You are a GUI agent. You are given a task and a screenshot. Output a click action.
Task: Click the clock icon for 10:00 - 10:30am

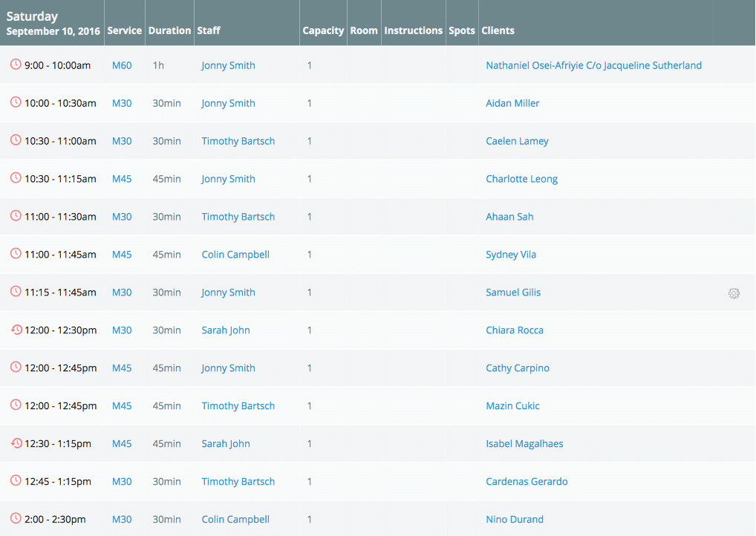16,102
